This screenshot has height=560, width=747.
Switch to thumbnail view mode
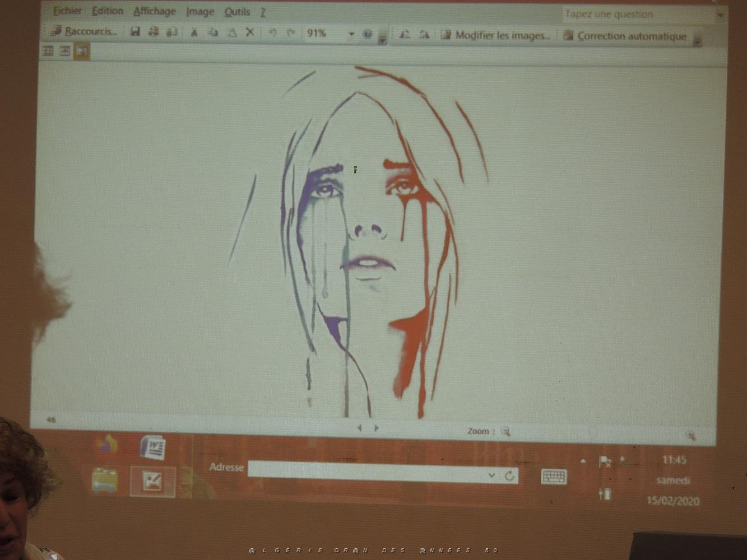(x=48, y=51)
